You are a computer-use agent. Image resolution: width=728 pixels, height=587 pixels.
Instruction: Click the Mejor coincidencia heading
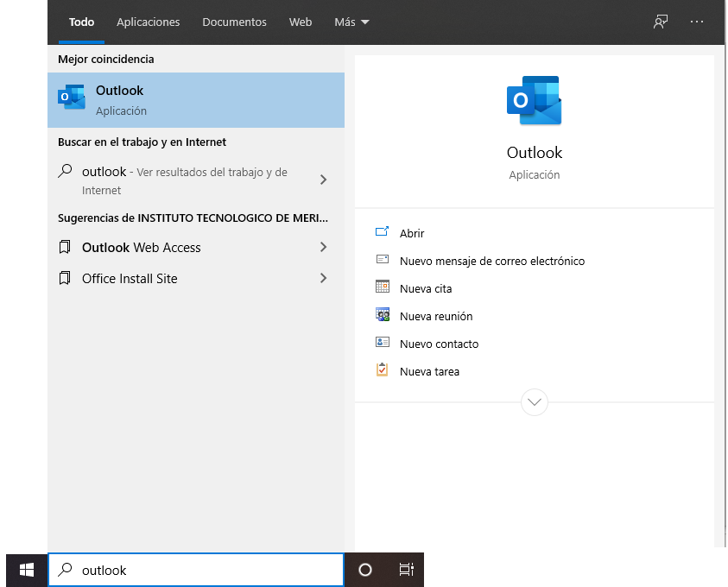(x=106, y=59)
